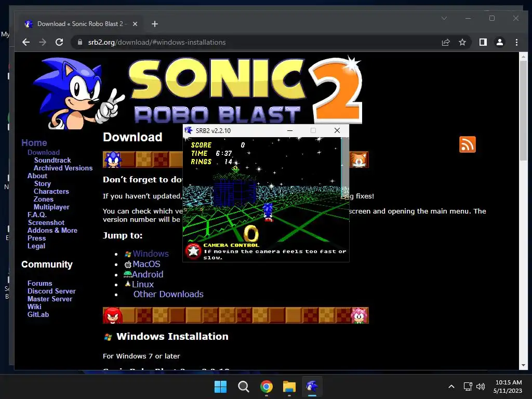
Task: Open the Addons & More sidebar link
Action: (52, 230)
